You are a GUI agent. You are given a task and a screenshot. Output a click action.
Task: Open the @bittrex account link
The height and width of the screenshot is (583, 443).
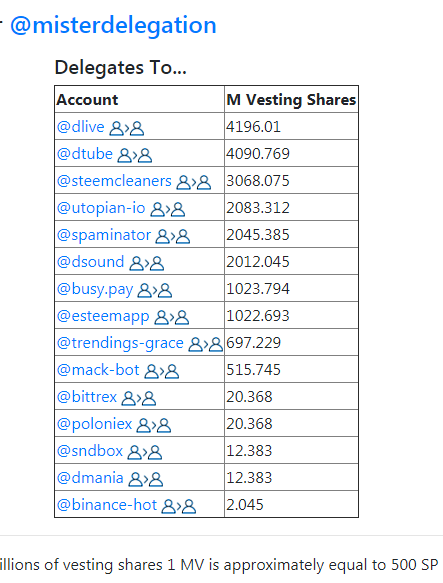point(87,397)
